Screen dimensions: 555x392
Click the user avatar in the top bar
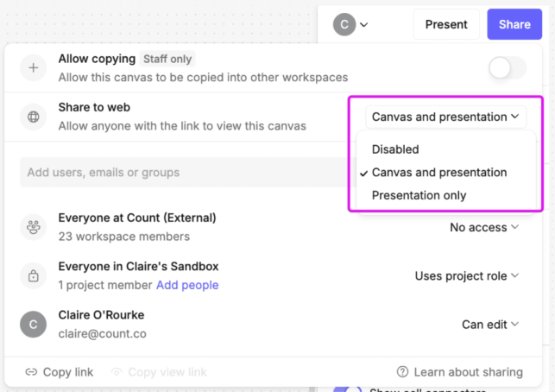click(345, 24)
